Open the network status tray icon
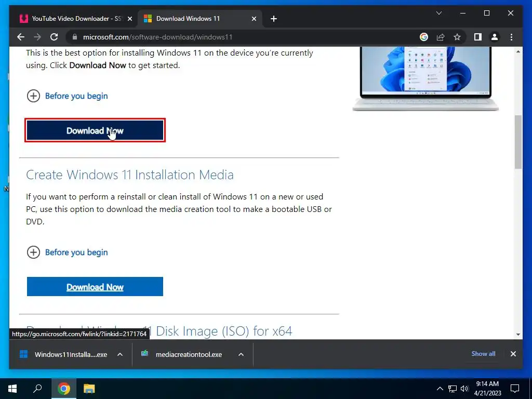 tap(453, 389)
